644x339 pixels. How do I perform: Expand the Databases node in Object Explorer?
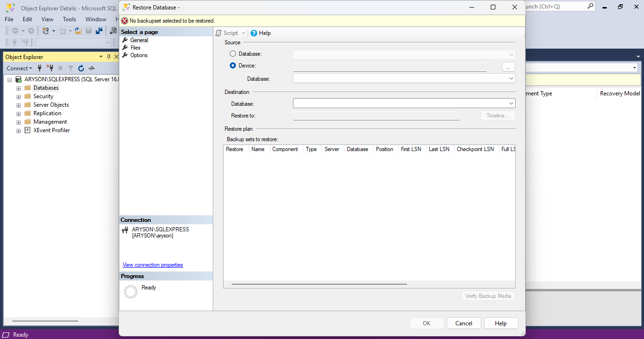click(18, 87)
